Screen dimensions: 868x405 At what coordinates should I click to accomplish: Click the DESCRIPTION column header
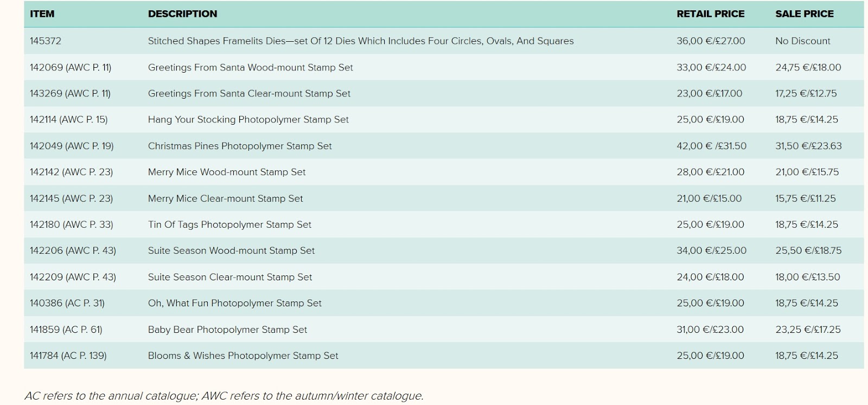tap(182, 14)
